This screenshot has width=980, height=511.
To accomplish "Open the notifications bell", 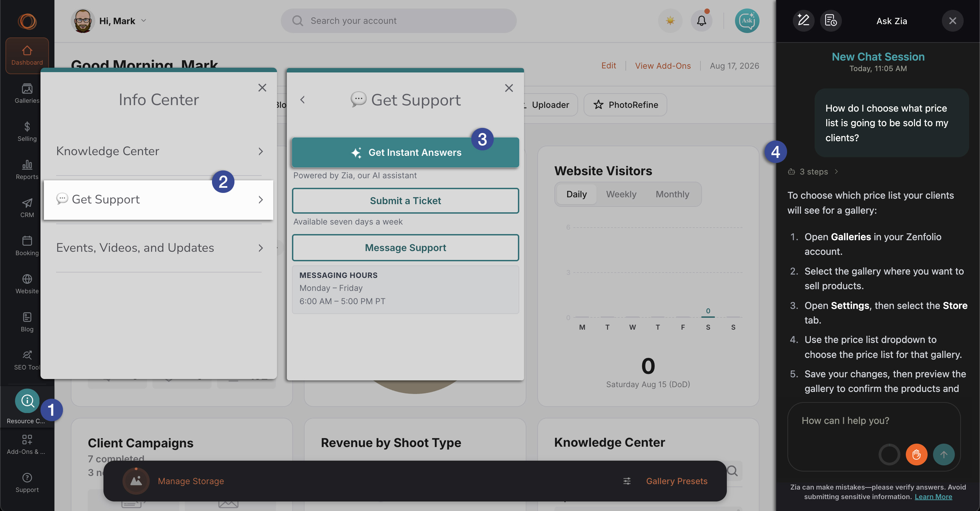I will click(701, 20).
